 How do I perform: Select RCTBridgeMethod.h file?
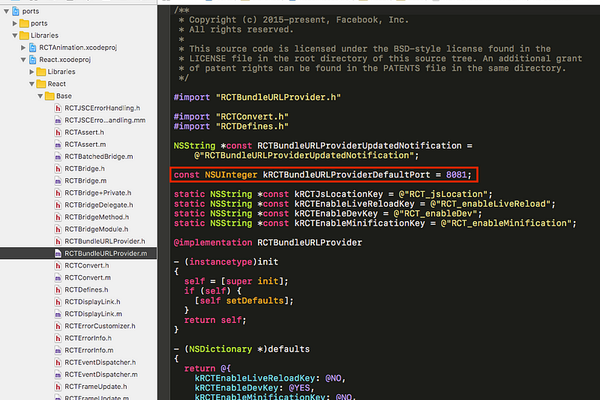point(97,217)
